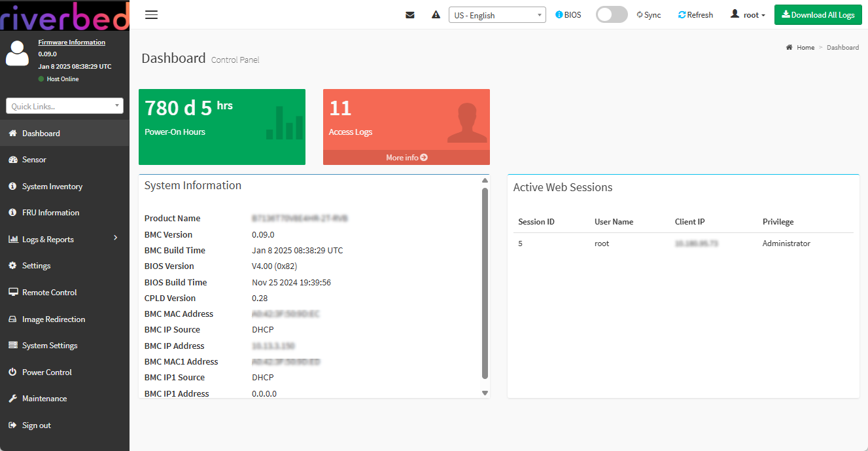Open the envelope messages icon
This screenshot has height=451, width=868.
pyautogui.click(x=410, y=15)
